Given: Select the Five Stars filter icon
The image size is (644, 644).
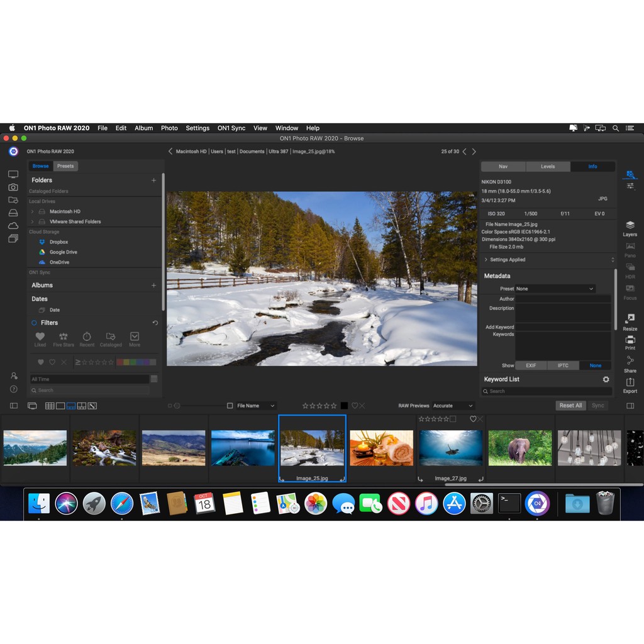Looking at the screenshot, I should [63, 336].
